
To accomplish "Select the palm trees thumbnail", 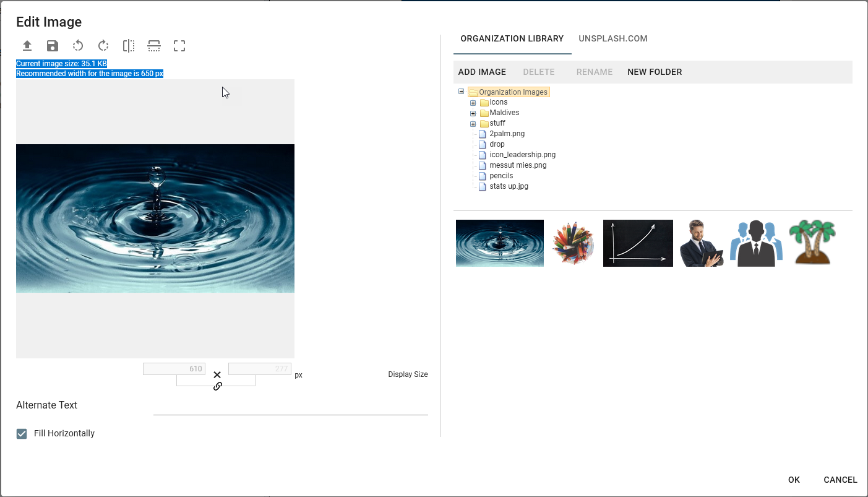I will tap(812, 243).
